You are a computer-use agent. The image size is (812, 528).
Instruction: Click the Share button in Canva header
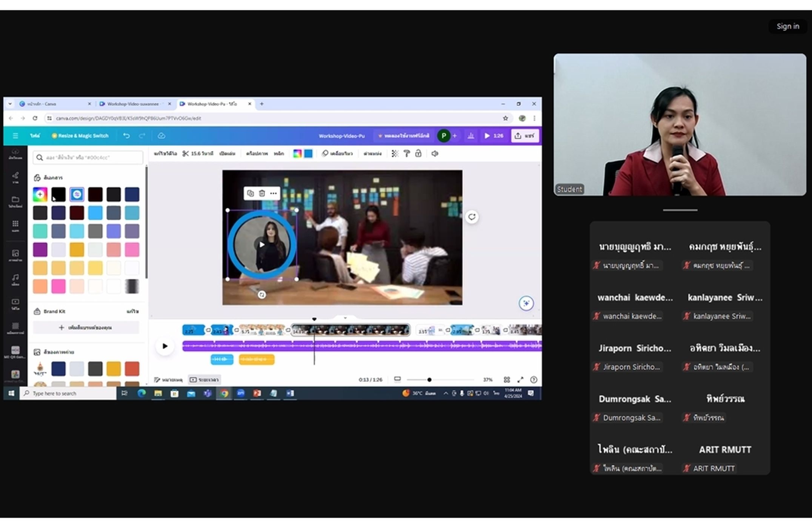coord(524,136)
